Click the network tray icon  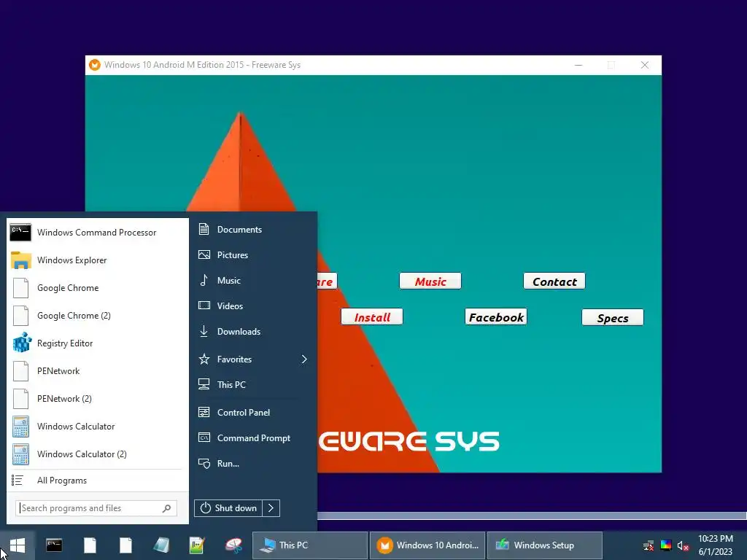648,545
